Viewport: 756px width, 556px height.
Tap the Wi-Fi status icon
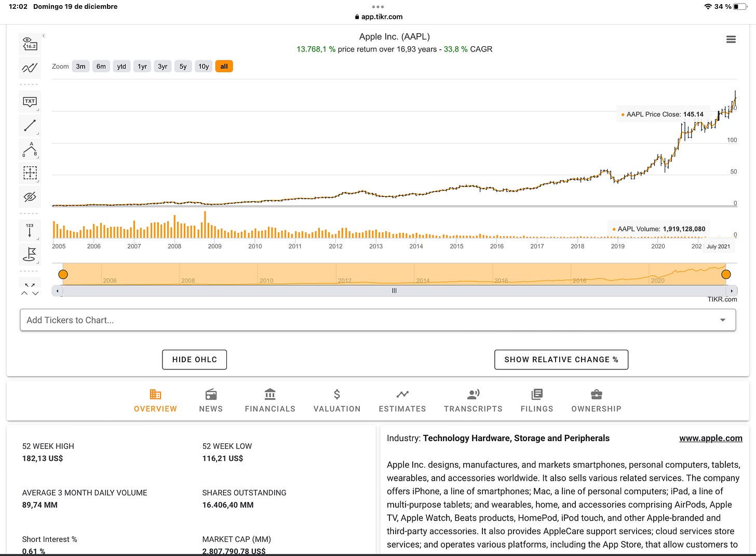pyautogui.click(x=708, y=7)
